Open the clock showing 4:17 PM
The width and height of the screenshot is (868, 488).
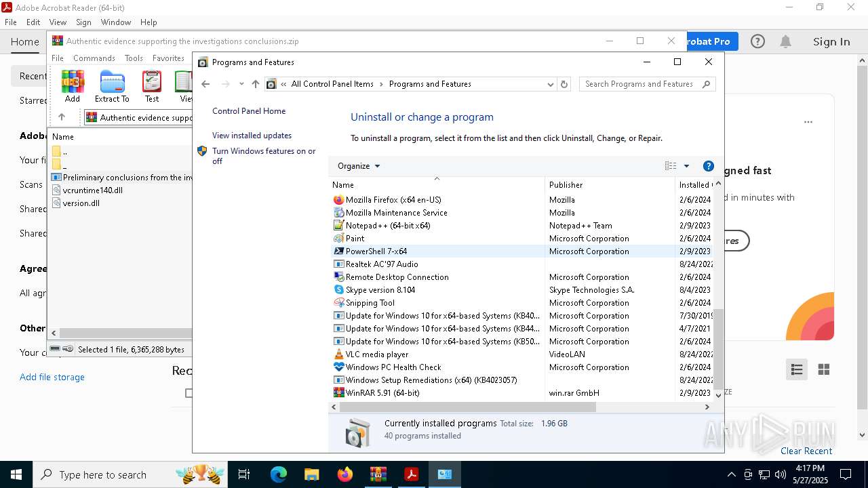click(810, 474)
